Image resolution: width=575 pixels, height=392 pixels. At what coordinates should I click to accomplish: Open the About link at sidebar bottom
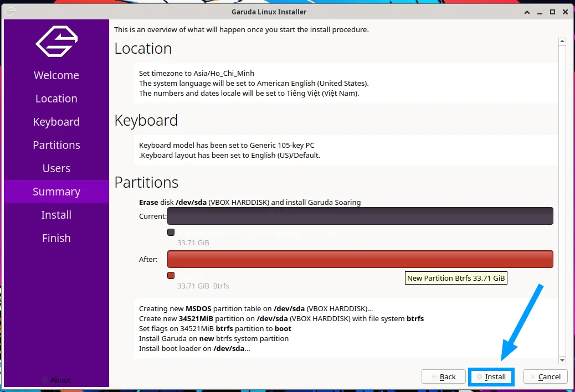click(57, 380)
